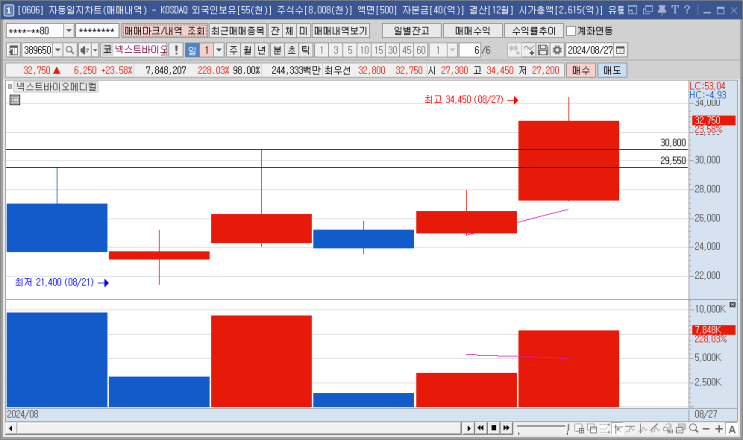Click the add indicator line icon
Image resolution: width=743 pixels, height=440 pixels.
(x=529, y=50)
